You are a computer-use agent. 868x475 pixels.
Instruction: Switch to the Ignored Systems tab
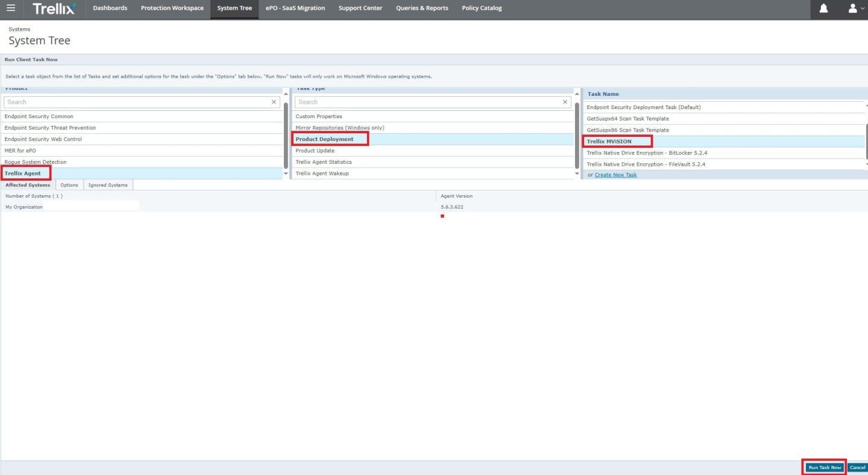coord(108,185)
